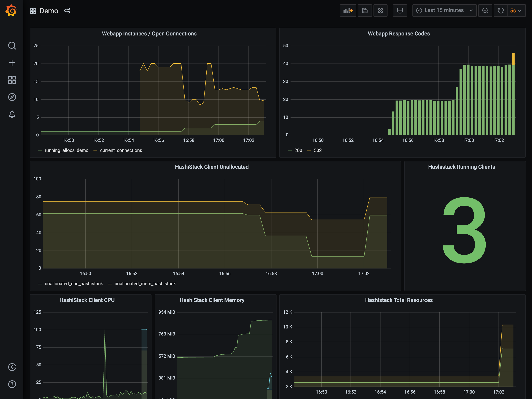This screenshot has height=399, width=532.
Task: Open the HashiStack Client Unallocated panel title menu
Action: point(212,167)
